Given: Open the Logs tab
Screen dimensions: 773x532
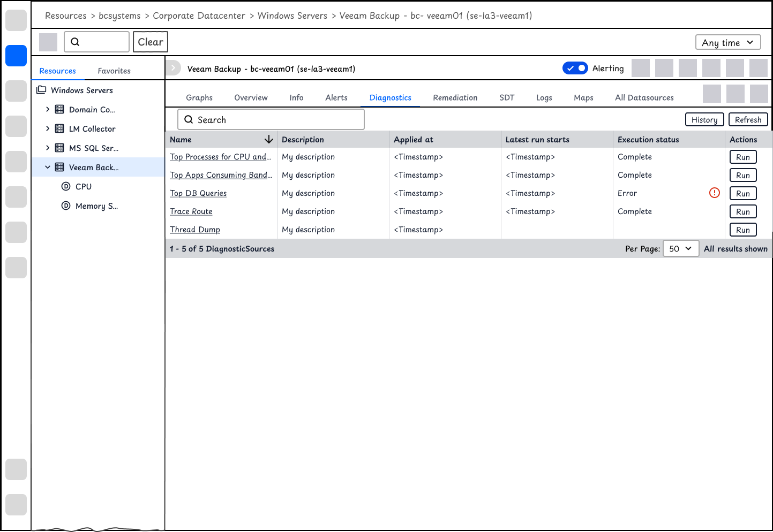Looking at the screenshot, I should (x=544, y=97).
